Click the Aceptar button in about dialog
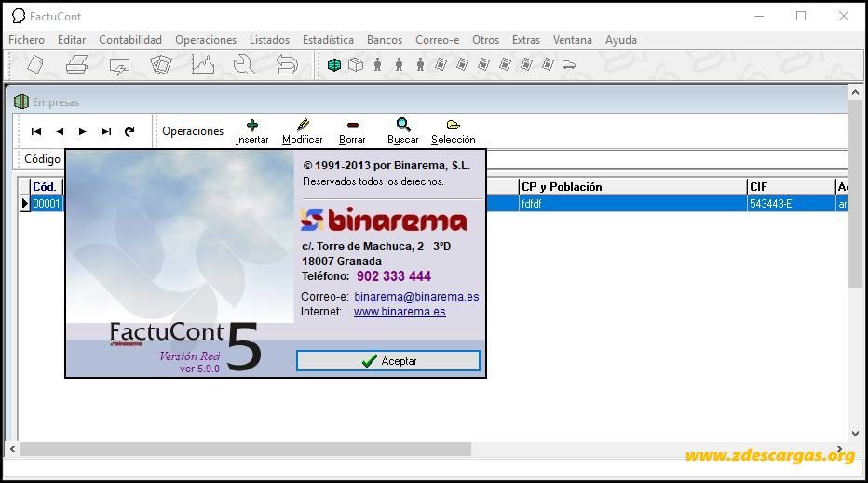This screenshot has height=483, width=868. (x=388, y=361)
